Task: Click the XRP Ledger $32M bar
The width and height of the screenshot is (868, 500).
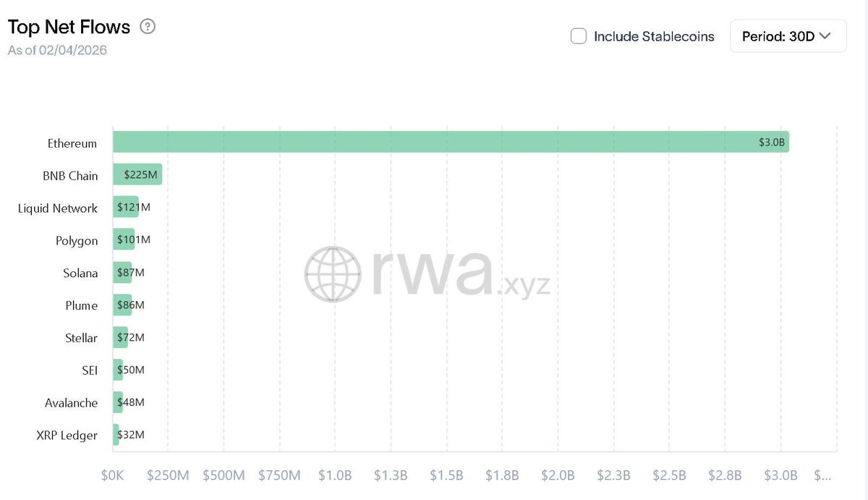Action: pyautogui.click(x=116, y=435)
